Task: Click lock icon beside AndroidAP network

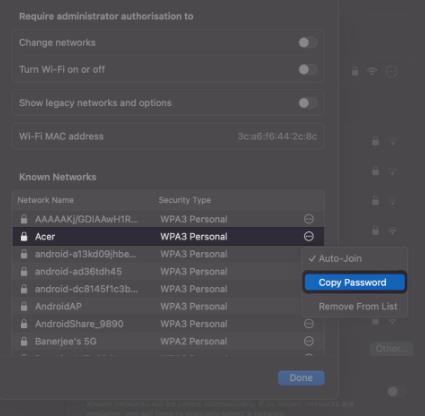Action: [24, 306]
